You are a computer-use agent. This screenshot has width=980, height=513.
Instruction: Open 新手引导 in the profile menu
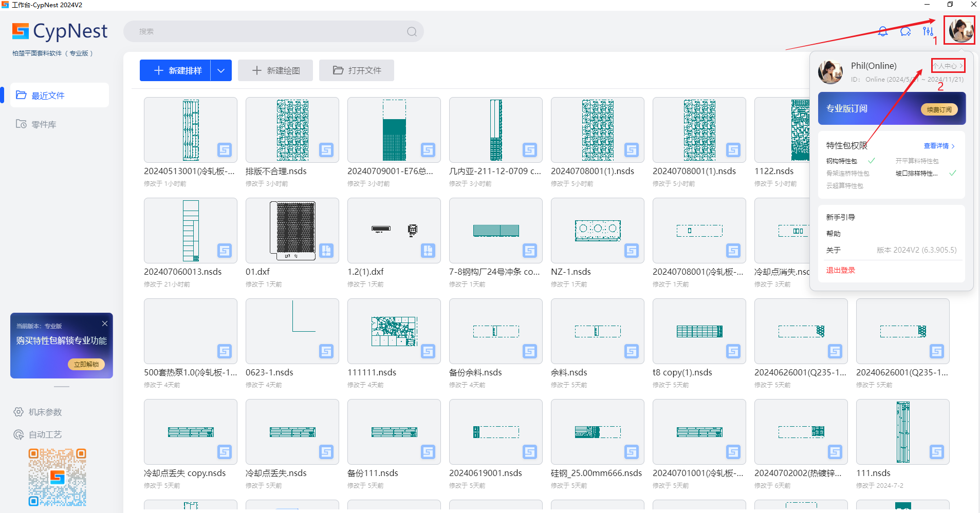click(841, 217)
